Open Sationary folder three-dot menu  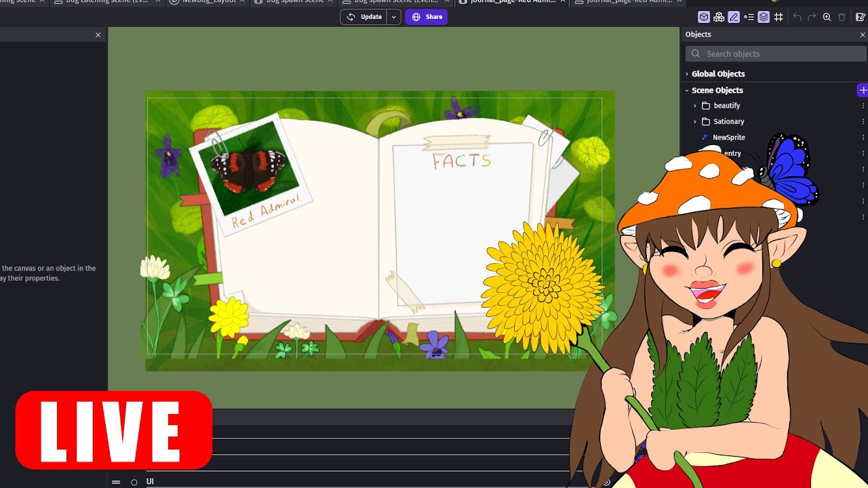(863, 121)
